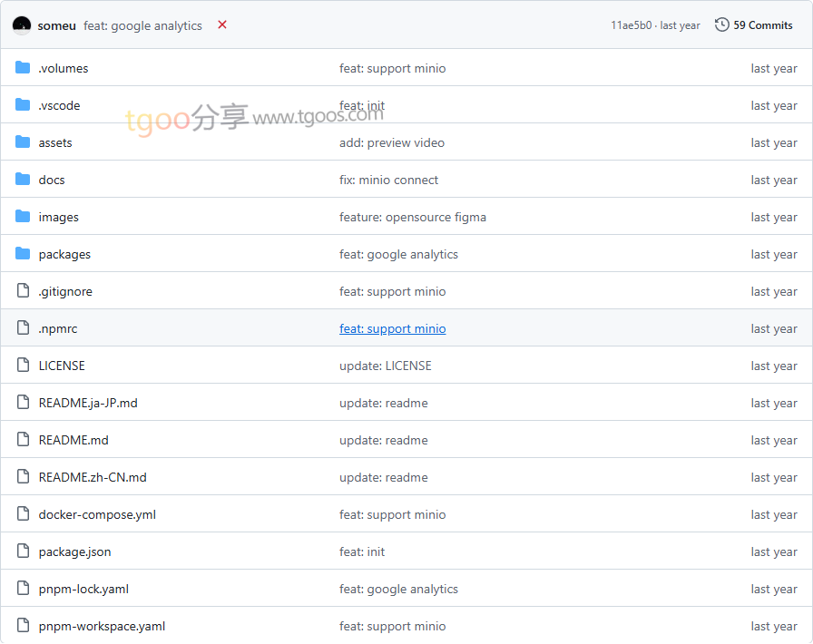Open commit hash 11ae5b0
Screen dimensions: 813x644
(x=631, y=25)
